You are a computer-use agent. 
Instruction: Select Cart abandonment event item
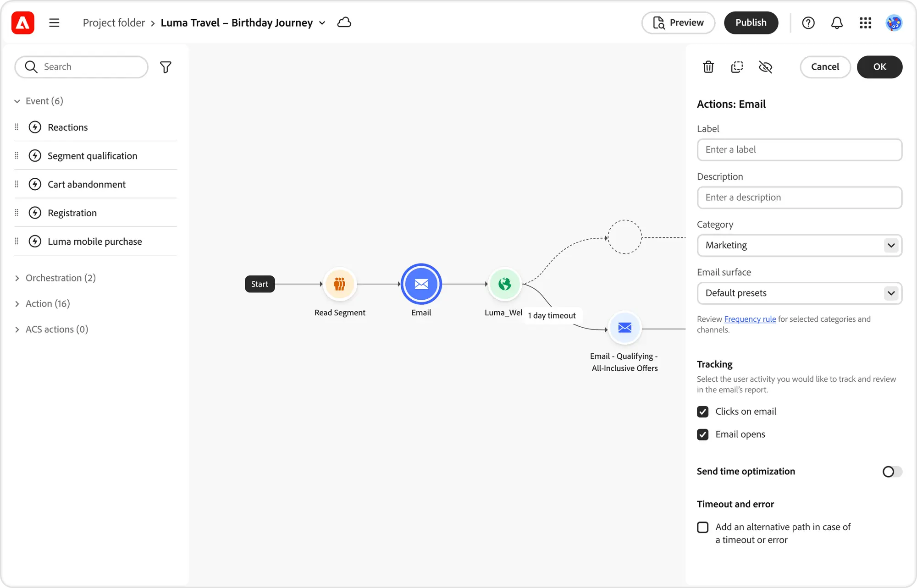87,184
